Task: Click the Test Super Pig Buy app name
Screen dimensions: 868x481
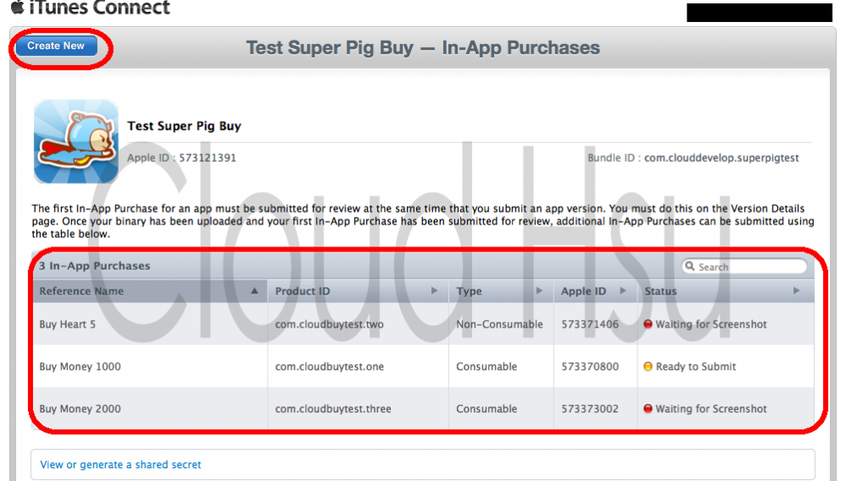Action: pyautogui.click(x=184, y=126)
